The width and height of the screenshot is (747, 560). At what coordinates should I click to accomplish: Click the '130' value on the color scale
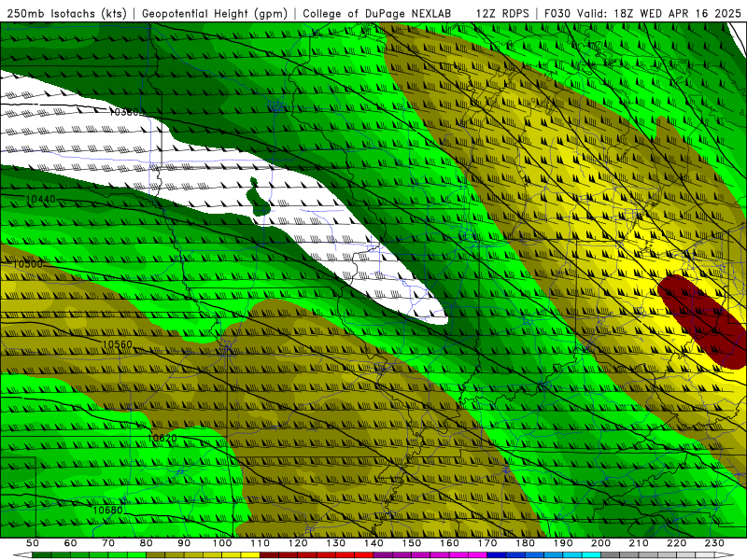[336, 543]
